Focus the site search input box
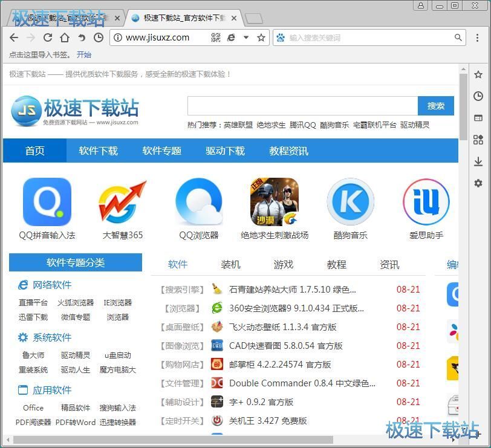The height and width of the screenshot is (448, 491). click(x=302, y=106)
